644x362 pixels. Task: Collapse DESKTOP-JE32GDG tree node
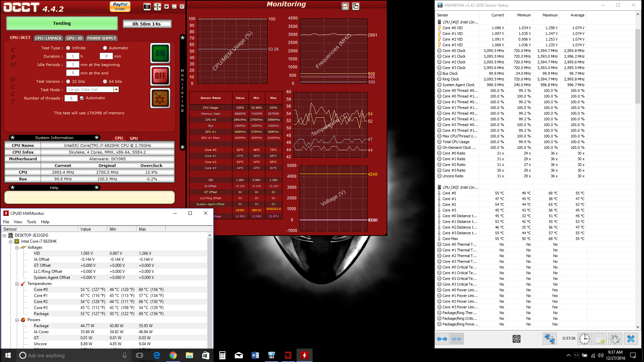[x=4, y=236]
